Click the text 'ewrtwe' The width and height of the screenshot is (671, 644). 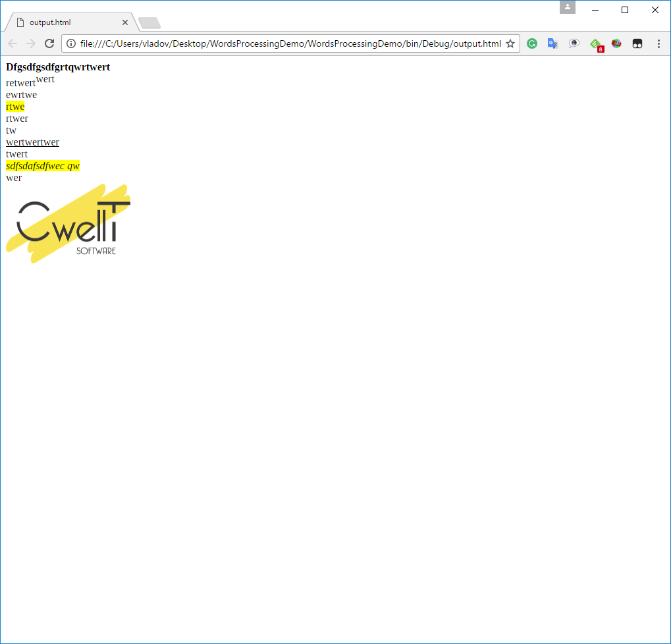21,95
